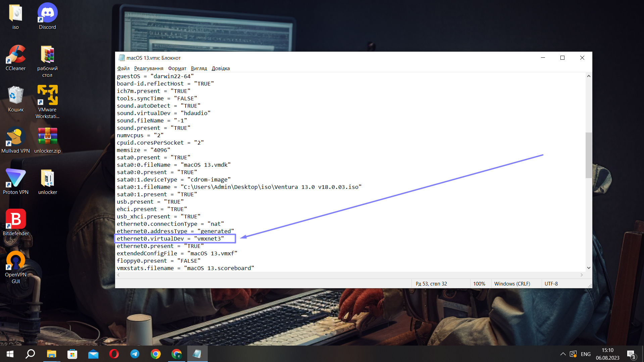Viewport: 644px width, 362px height.
Task: Open the iso folder on desktop
Action: 15,17
